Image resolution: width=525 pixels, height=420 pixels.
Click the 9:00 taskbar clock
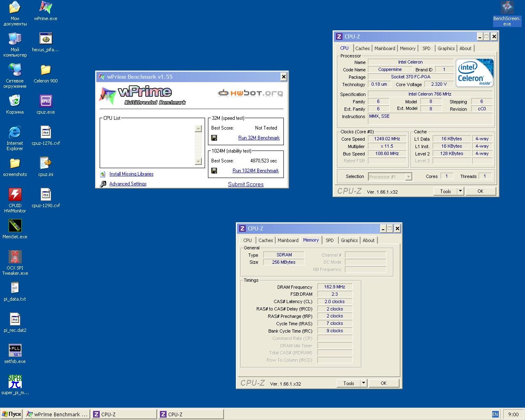[x=513, y=414]
